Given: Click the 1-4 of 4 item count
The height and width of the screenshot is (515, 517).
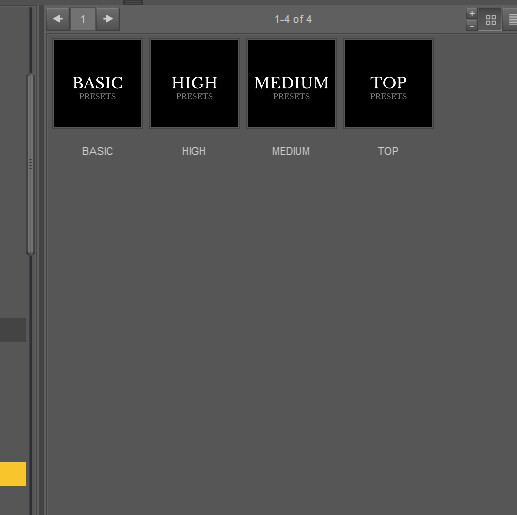Looking at the screenshot, I should pos(293,19).
